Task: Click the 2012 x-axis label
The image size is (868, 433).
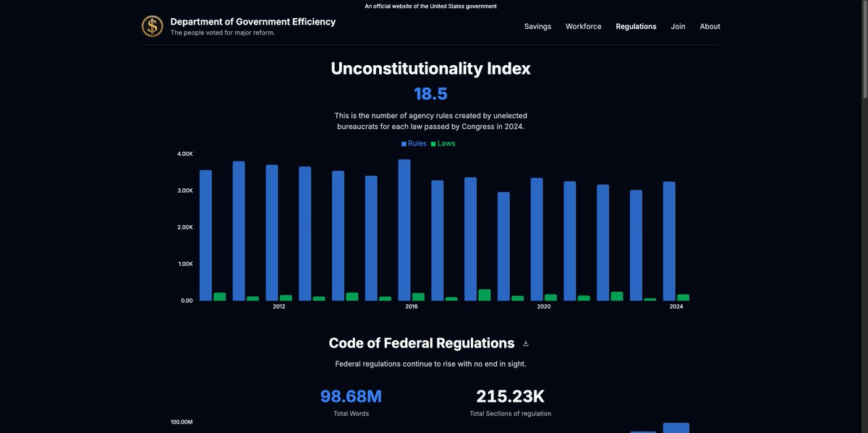Action: [x=279, y=306]
